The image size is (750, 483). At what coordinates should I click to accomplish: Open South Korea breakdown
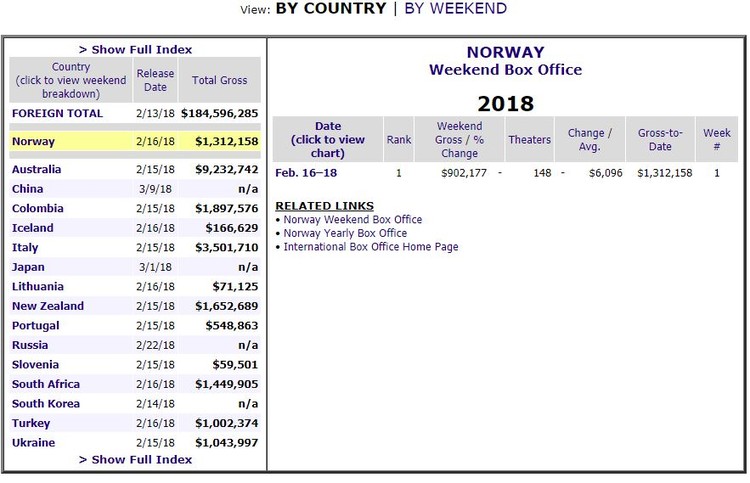46,404
